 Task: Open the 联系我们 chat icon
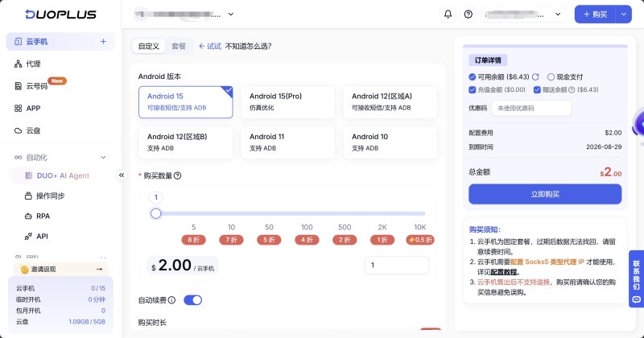point(636,300)
